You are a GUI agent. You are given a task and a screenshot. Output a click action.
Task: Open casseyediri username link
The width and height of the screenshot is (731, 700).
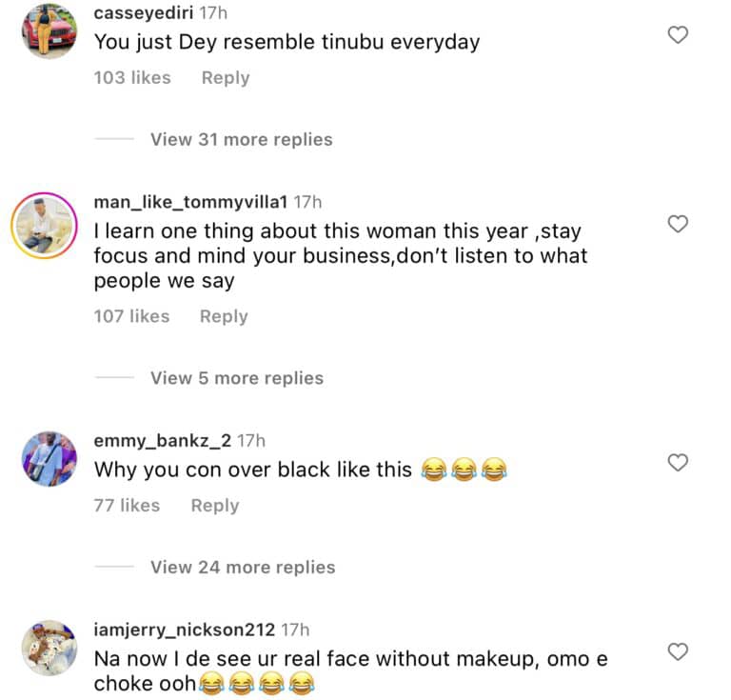(x=141, y=12)
